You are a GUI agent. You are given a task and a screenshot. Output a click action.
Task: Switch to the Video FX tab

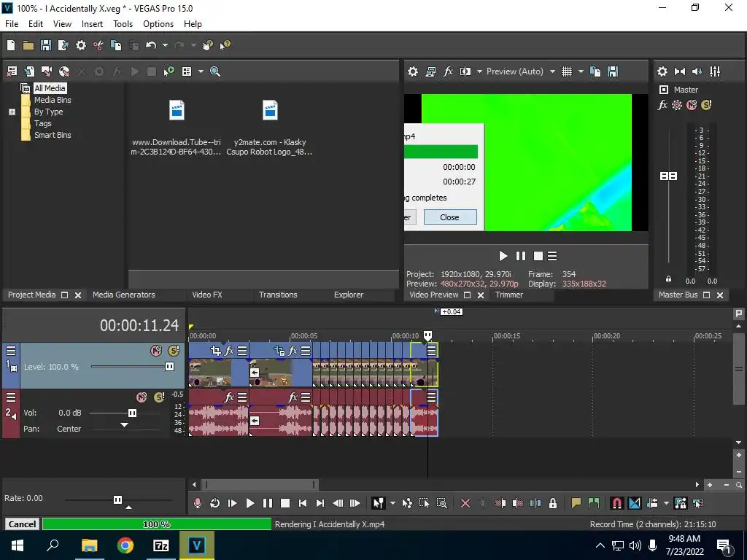(x=206, y=295)
